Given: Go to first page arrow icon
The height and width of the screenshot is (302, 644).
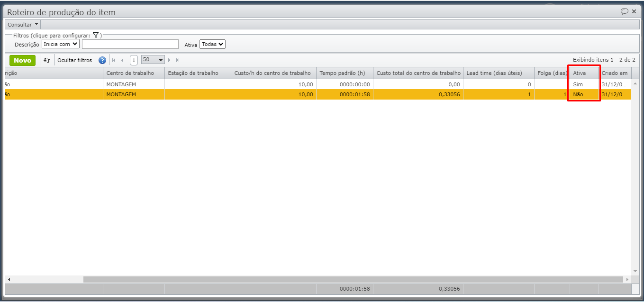Looking at the screenshot, I should [x=114, y=60].
